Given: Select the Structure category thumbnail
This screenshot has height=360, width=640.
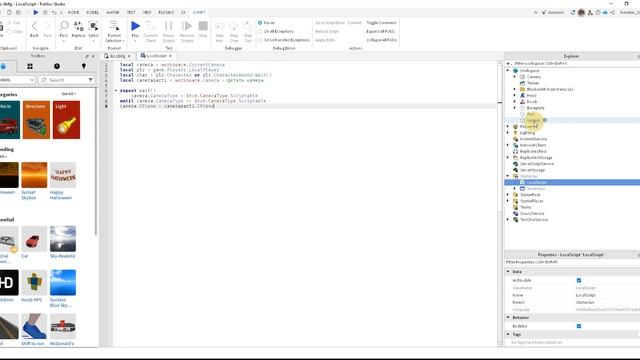Looking at the screenshot, I should 36,120.
